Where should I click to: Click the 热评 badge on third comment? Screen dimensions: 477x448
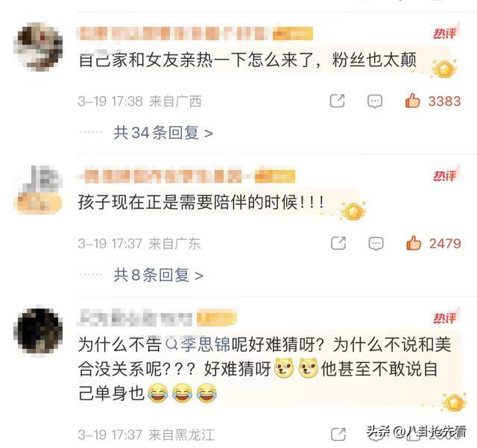coord(446,317)
